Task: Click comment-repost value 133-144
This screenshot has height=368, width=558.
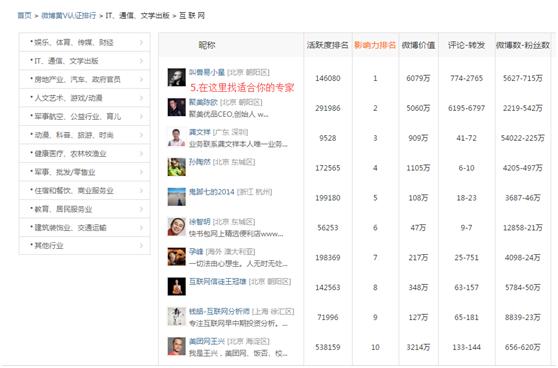Action: (x=467, y=347)
